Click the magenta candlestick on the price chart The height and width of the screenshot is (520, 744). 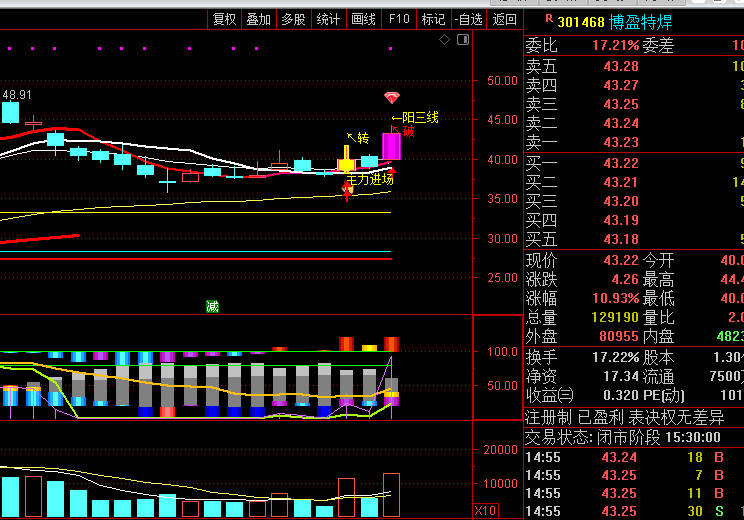[391, 146]
